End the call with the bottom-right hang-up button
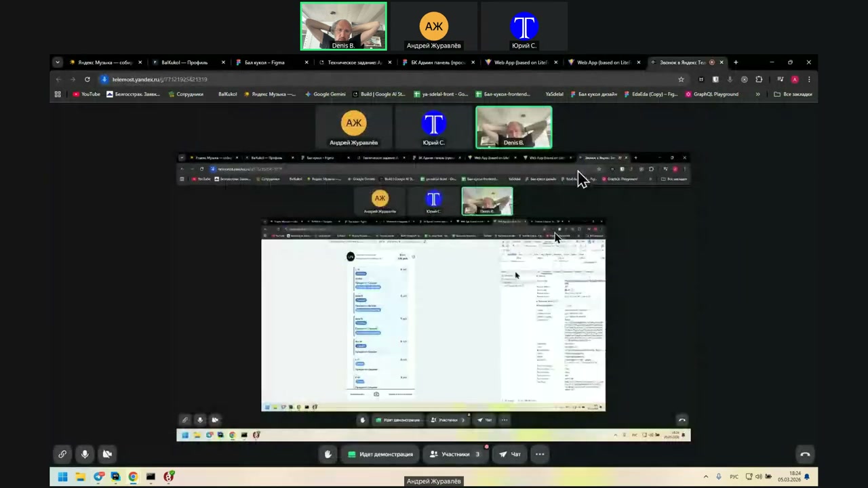Image resolution: width=868 pixels, height=488 pixels. [x=805, y=454]
